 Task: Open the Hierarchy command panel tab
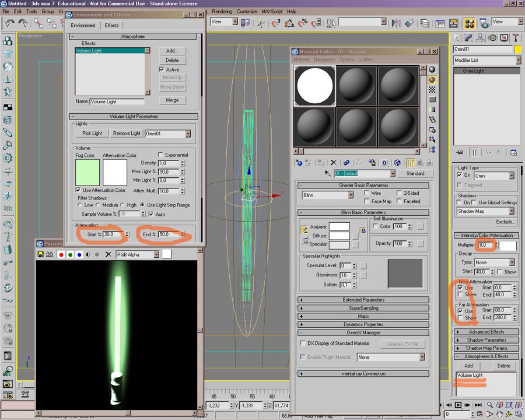tap(481, 38)
